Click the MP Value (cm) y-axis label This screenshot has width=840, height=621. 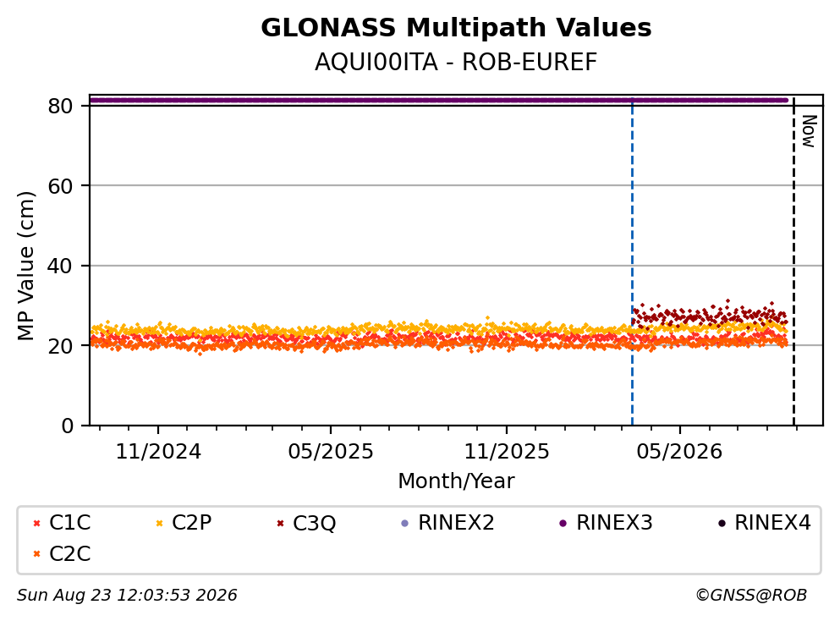pos(25,266)
